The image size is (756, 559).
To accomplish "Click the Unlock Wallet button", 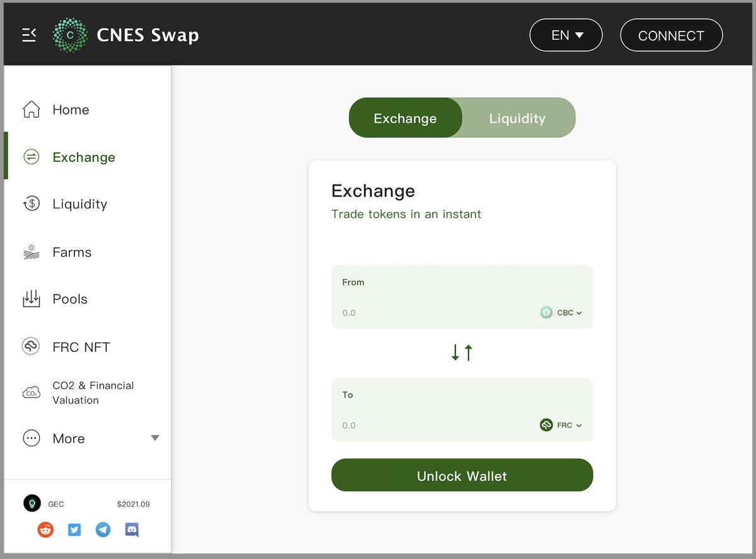I will point(462,475).
